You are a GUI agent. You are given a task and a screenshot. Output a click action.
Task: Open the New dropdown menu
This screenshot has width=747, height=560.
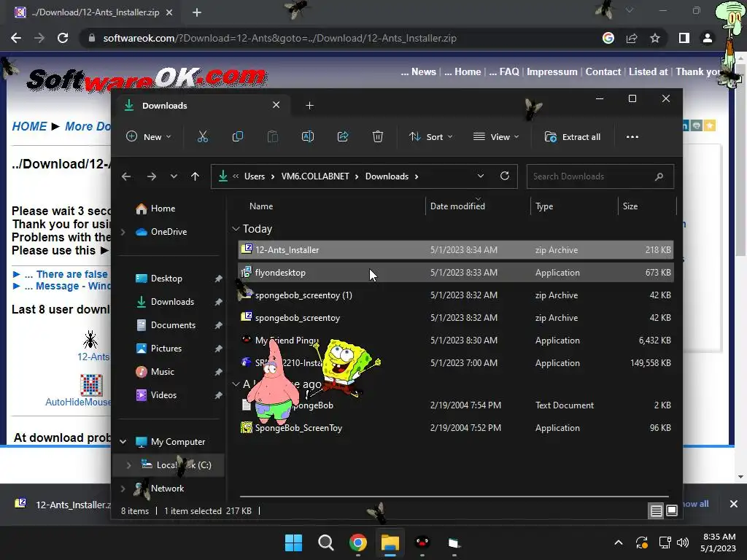pyautogui.click(x=149, y=137)
